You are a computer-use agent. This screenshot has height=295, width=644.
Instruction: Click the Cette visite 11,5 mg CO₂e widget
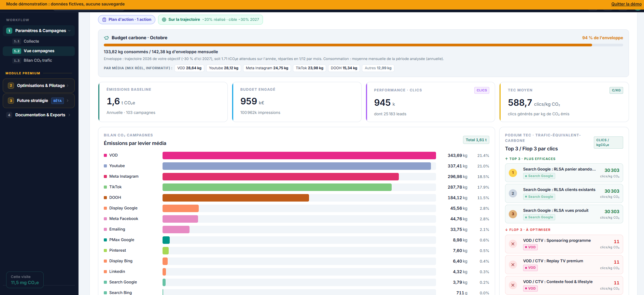coord(25,280)
